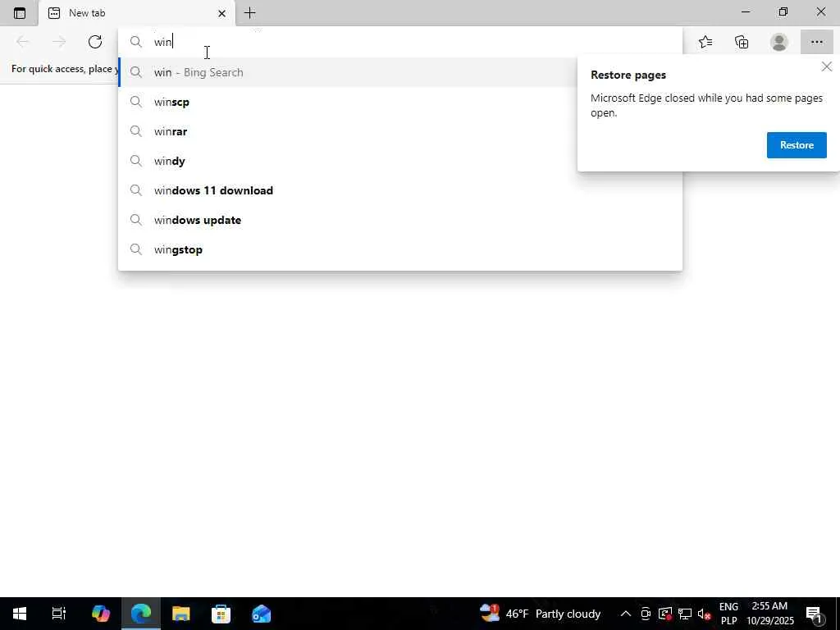Click the Restore button
Screen dimensions: 840x630
(x=797, y=145)
